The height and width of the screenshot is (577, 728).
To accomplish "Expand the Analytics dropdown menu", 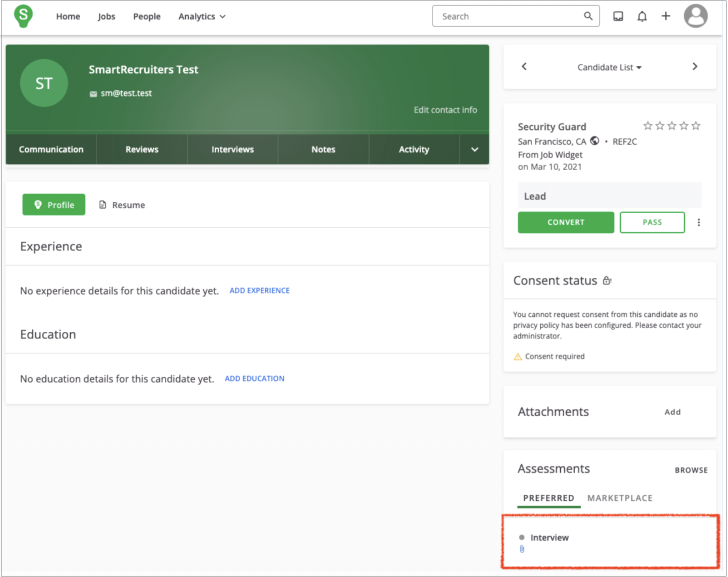I will [202, 16].
